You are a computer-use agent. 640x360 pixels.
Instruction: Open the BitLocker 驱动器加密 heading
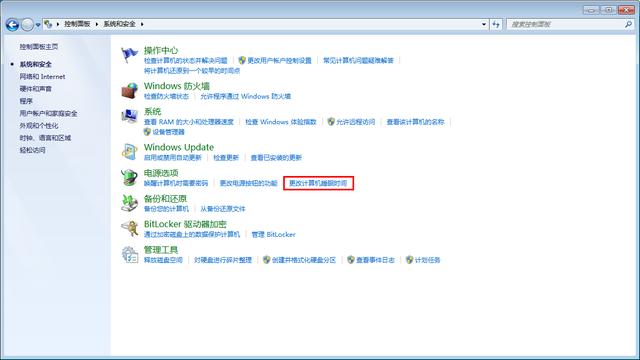[x=185, y=224]
